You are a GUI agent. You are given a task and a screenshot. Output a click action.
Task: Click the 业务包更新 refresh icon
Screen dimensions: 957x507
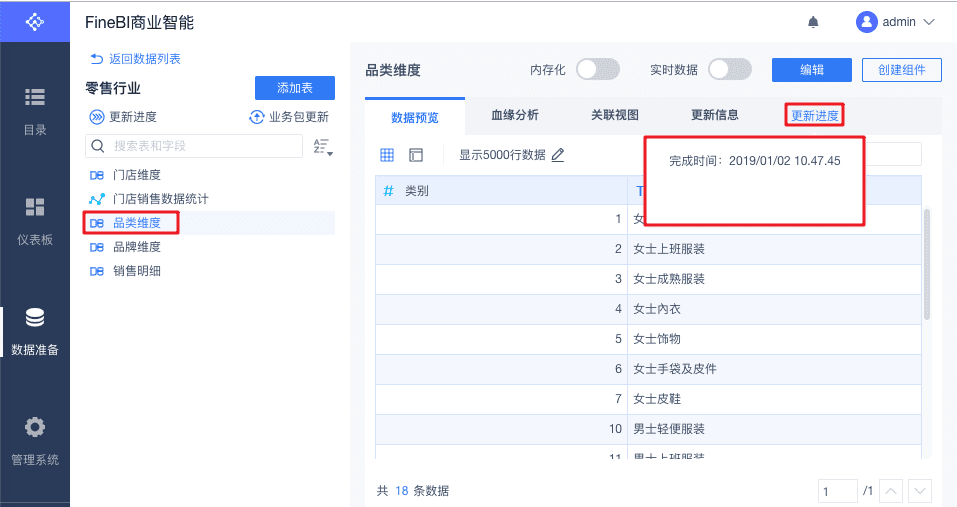pos(257,117)
